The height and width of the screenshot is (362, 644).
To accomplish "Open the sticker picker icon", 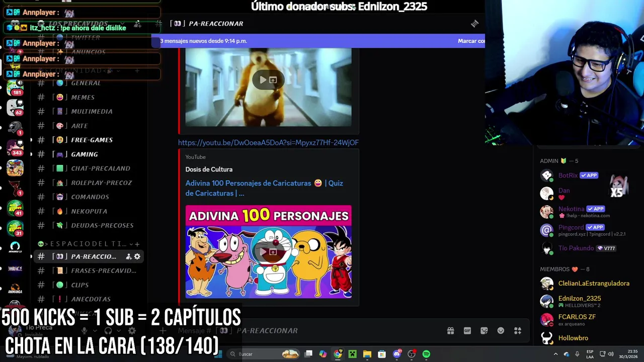I will pos(484,330).
